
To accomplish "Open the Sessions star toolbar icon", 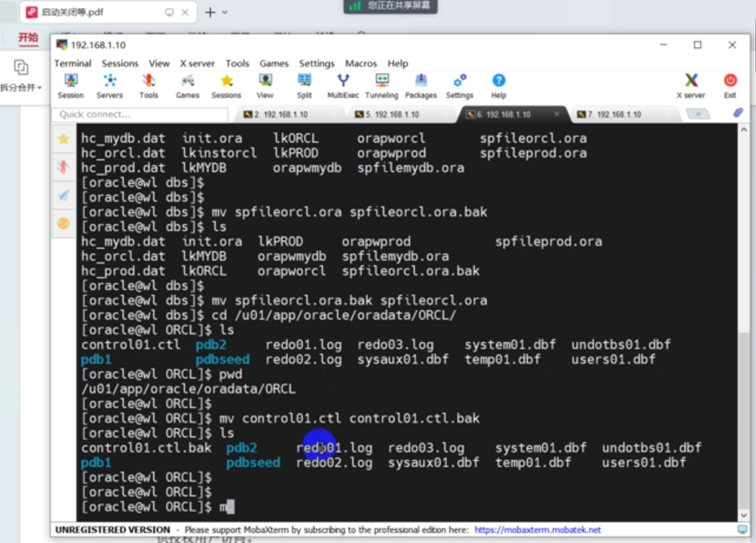I will point(226,86).
